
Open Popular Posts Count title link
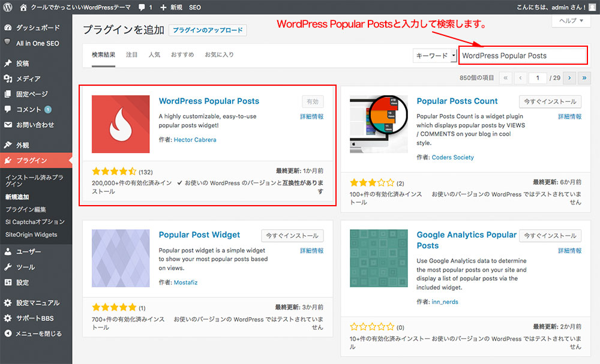tap(457, 101)
